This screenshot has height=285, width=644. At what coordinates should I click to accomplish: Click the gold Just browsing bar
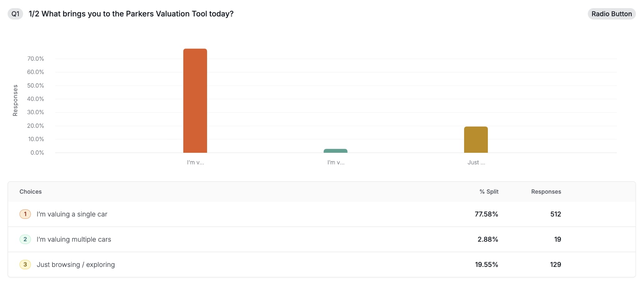tap(476, 140)
